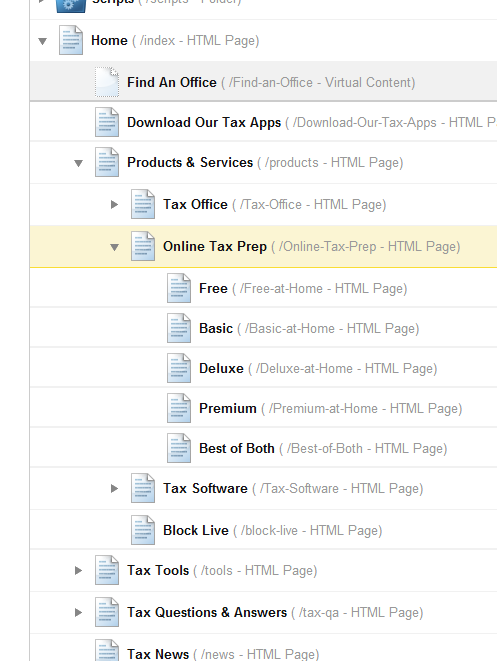Viewport: 497px width, 661px height.
Task: Select the Online Tax Prep page
Action: click(215, 246)
